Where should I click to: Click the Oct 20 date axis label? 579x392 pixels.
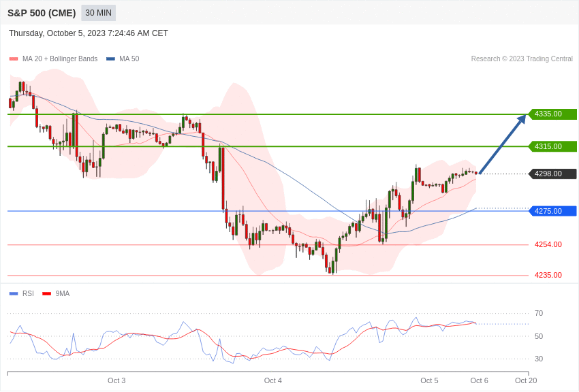526,380
